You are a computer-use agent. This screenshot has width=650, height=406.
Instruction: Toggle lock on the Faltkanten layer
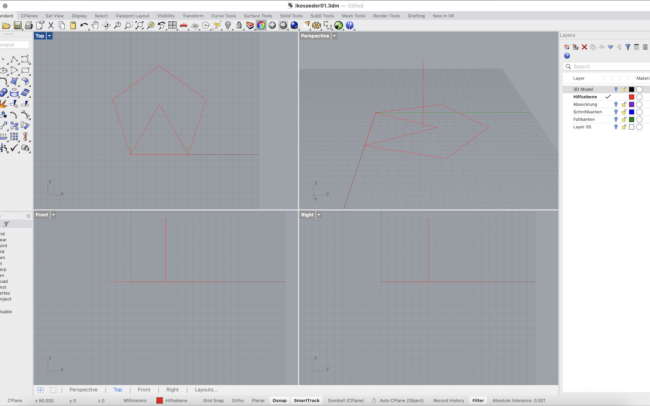[623, 119]
